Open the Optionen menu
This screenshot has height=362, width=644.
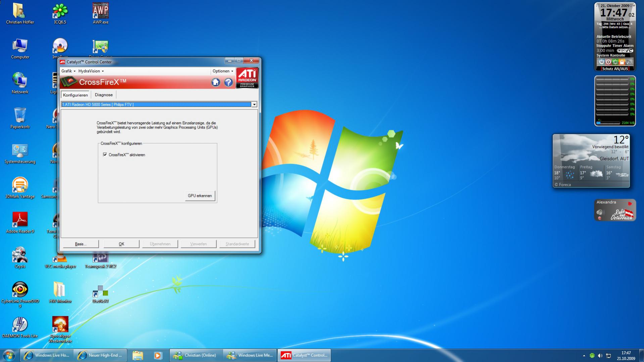(222, 71)
